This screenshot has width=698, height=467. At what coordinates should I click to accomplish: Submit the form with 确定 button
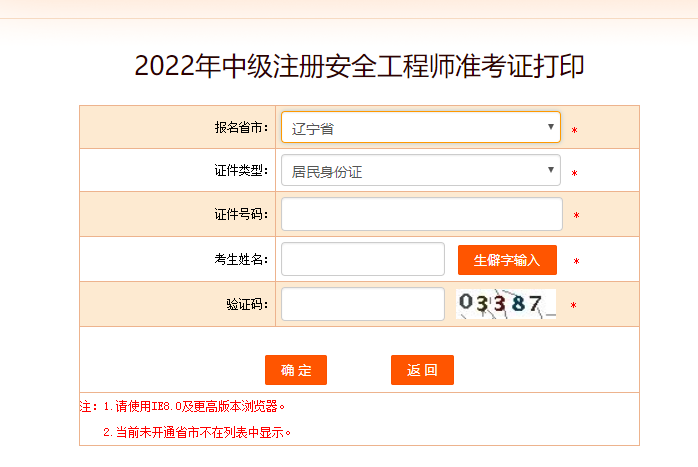(296, 370)
